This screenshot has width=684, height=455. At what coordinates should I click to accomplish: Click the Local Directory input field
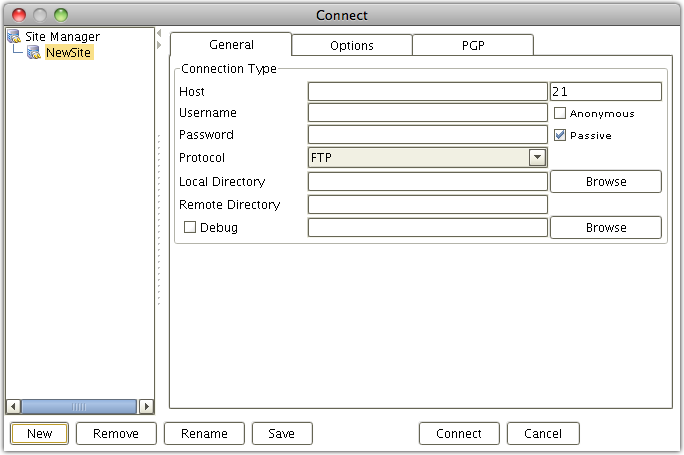pyautogui.click(x=428, y=181)
